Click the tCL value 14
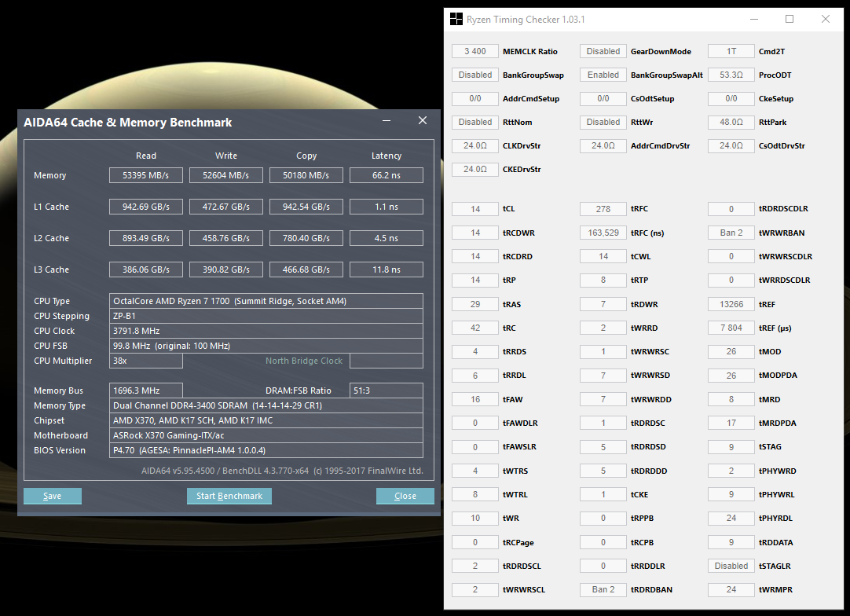 pos(474,209)
